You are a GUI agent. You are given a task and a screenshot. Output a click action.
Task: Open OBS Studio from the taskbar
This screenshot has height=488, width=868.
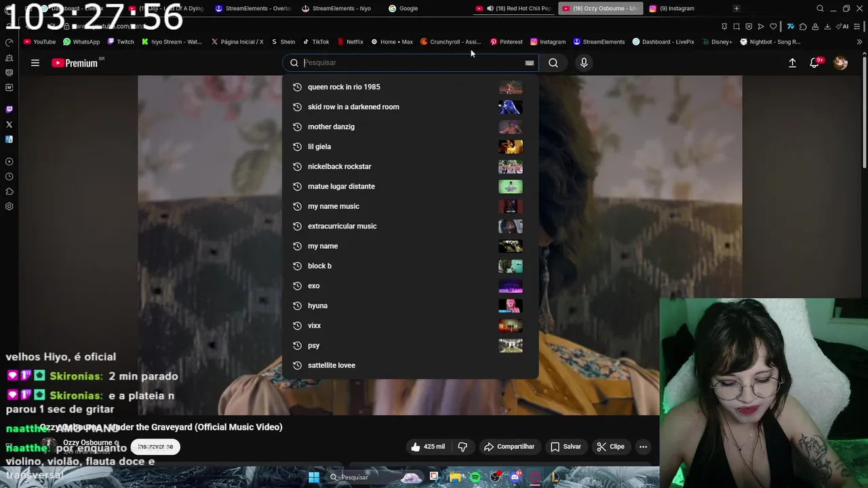(496, 477)
